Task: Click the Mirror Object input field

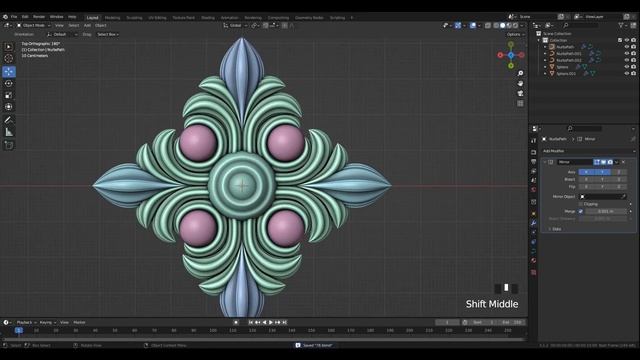Action: (602, 196)
